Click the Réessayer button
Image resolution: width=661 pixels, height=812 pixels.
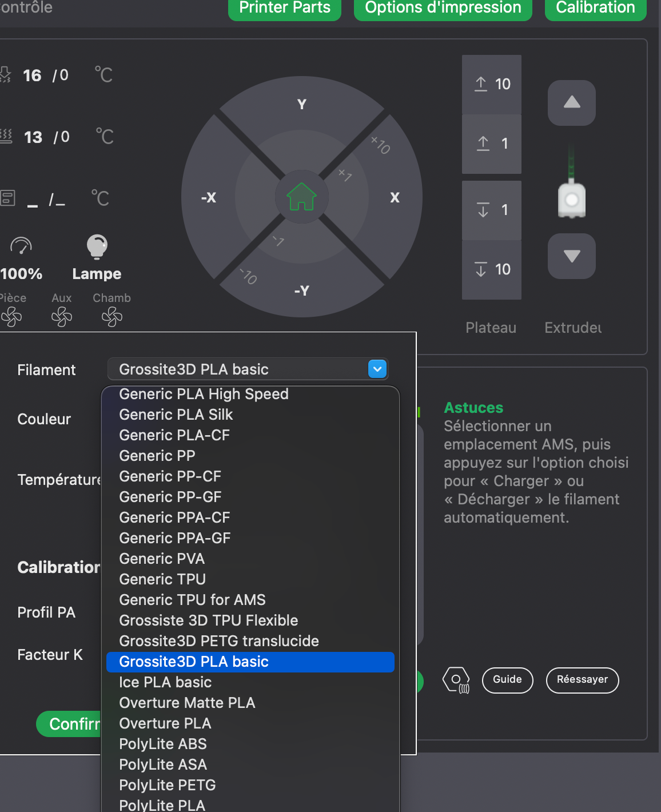click(x=582, y=680)
